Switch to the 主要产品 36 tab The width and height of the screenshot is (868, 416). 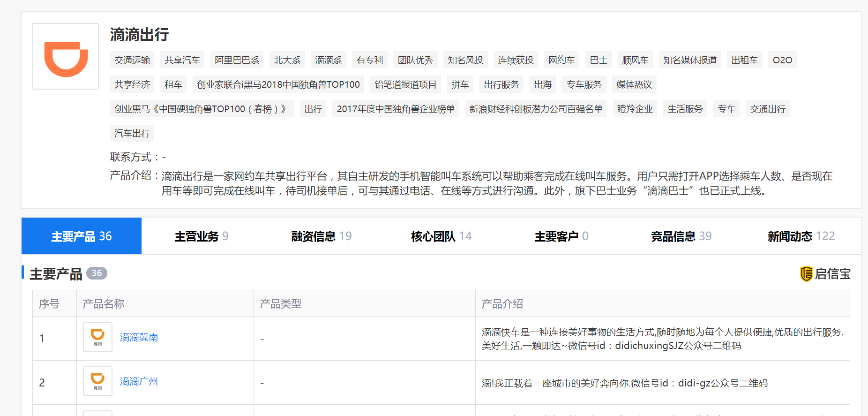tap(82, 236)
